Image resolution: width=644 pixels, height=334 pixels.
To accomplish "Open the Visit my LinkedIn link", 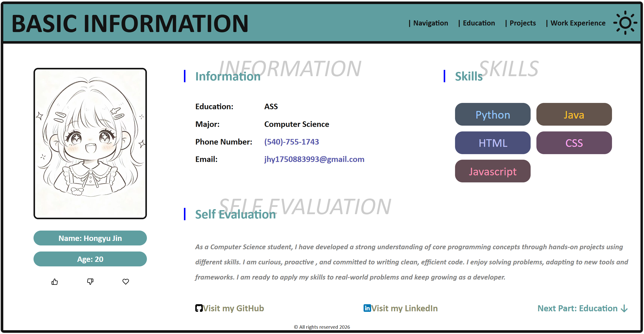I will pos(404,308).
